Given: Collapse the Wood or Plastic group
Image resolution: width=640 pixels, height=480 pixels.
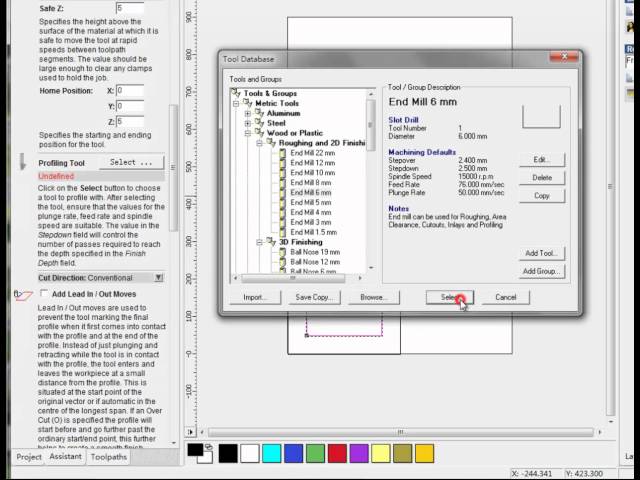Looking at the screenshot, I should [x=248, y=133].
